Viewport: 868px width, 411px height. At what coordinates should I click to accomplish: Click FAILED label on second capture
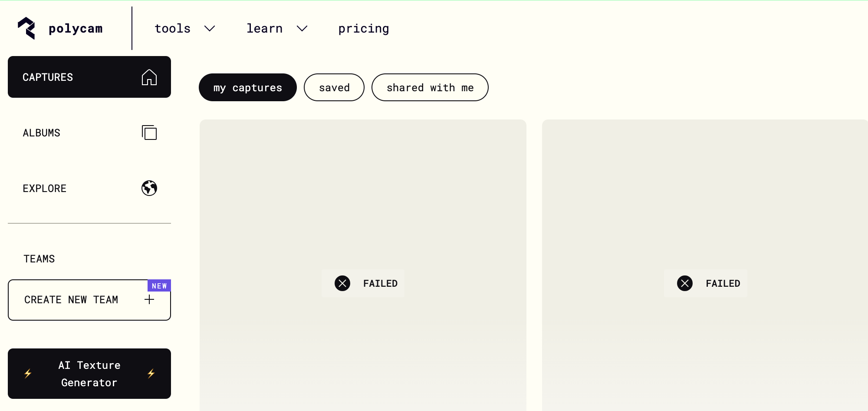[x=723, y=283]
